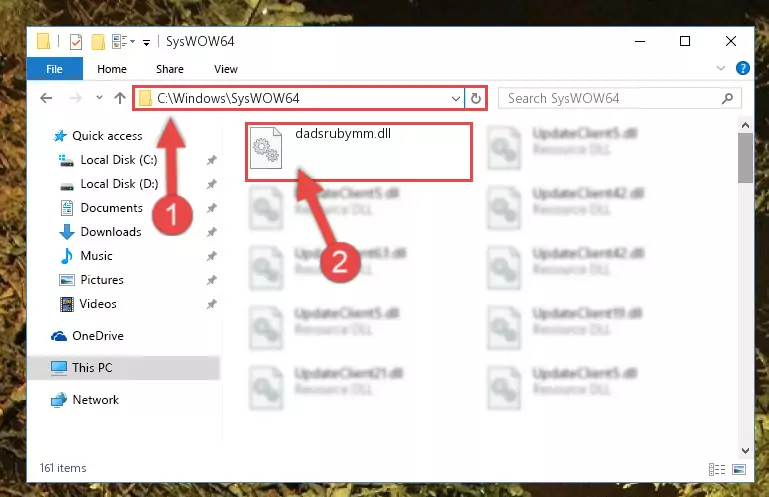Switch to the View ribbon tab
769x497 pixels.
226,69
